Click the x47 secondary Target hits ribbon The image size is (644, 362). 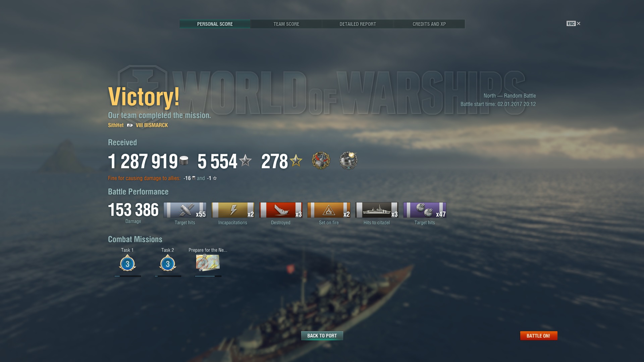tap(425, 210)
